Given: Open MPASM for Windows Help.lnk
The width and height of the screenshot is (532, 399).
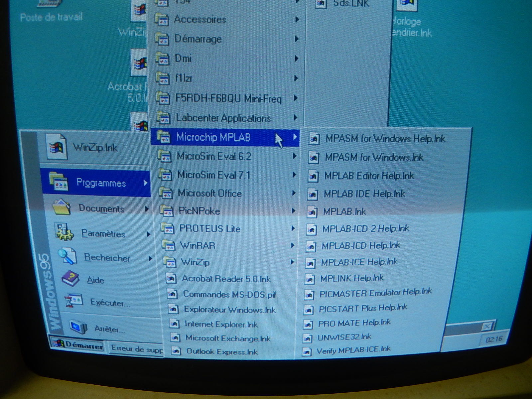Looking at the screenshot, I should (386, 139).
